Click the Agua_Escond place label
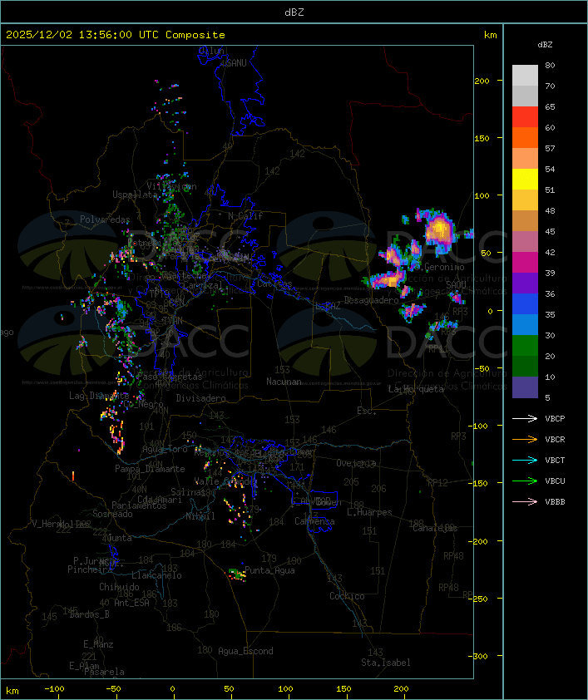 [x=245, y=651]
